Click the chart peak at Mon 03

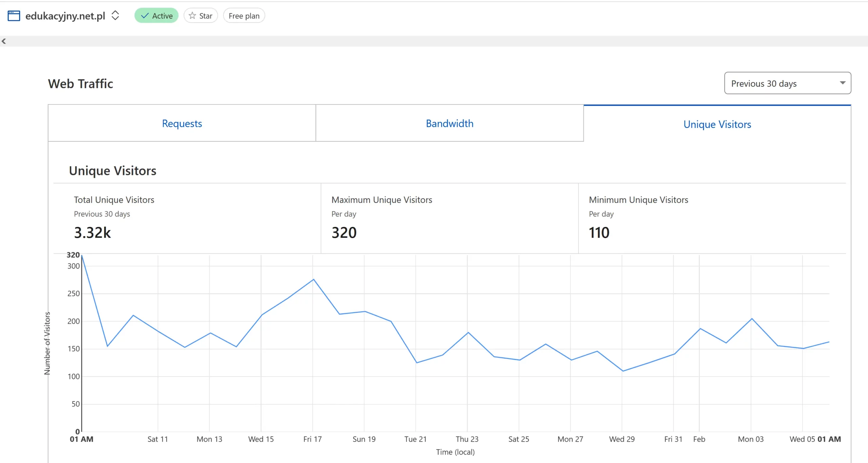752,319
